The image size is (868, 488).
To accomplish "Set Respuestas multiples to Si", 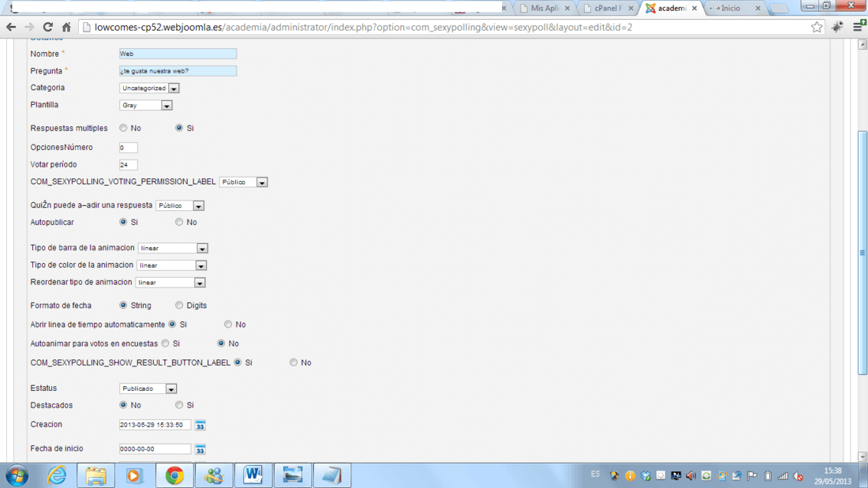I will click(x=179, y=128).
